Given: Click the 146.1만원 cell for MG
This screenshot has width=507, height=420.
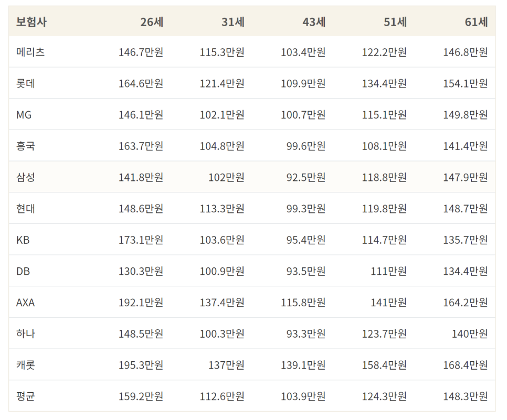Looking at the screenshot, I should point(141,115).
